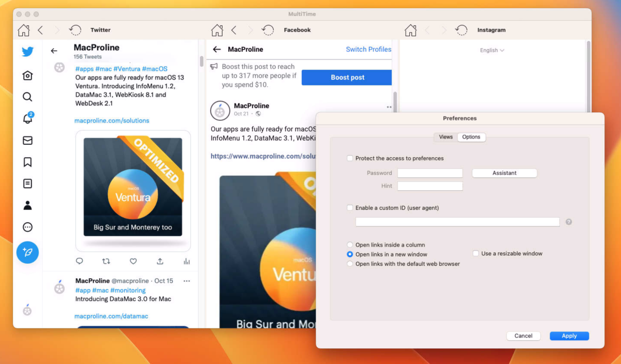Viewport: 621px width, 364px height.
Task: Click back arrow beside MacProline on Twitter
Action: 54,51
